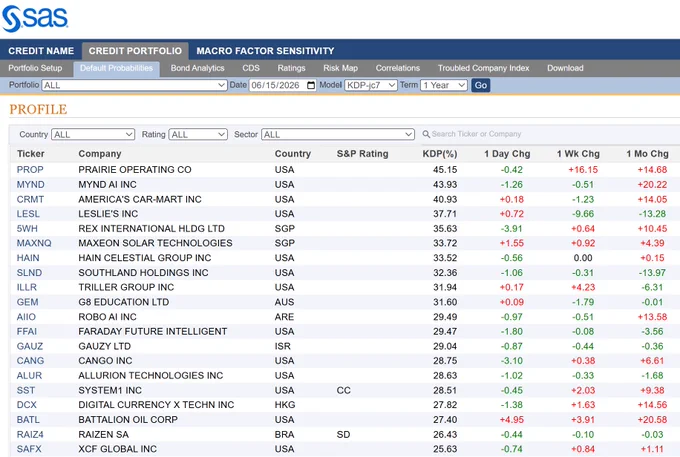This screenshot has width=680, height=457.
Task: Open the CRMT ticker link
Action: coord(30,199)
